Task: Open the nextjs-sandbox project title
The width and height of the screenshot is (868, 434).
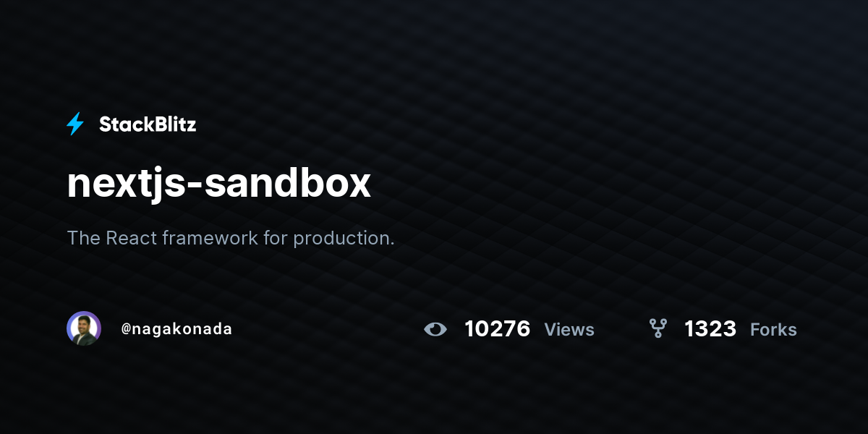Action: (x=218, y=184)
